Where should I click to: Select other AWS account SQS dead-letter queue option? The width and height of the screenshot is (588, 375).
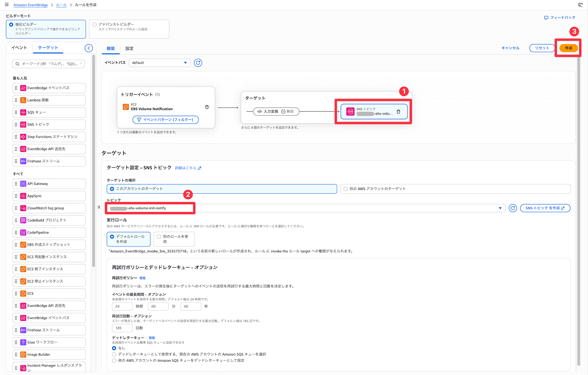(114, 361)
